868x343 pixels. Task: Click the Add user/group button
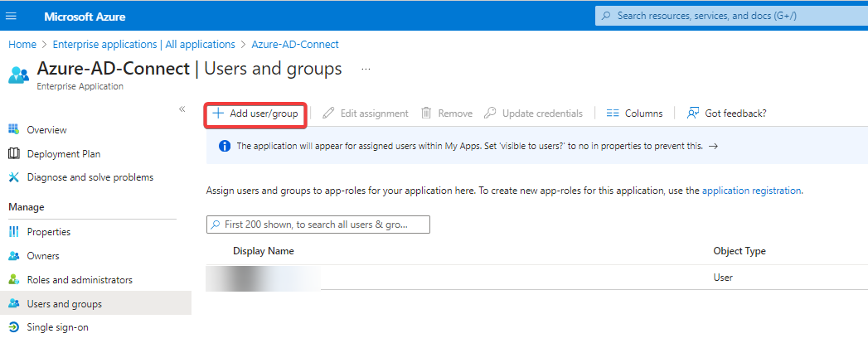[256, 114]
